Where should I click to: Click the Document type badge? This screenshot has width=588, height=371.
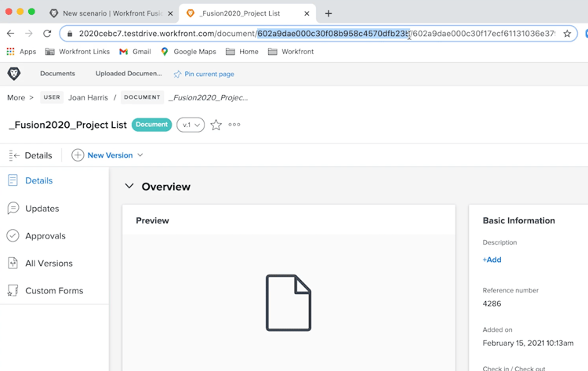click(x=151, y=125)
